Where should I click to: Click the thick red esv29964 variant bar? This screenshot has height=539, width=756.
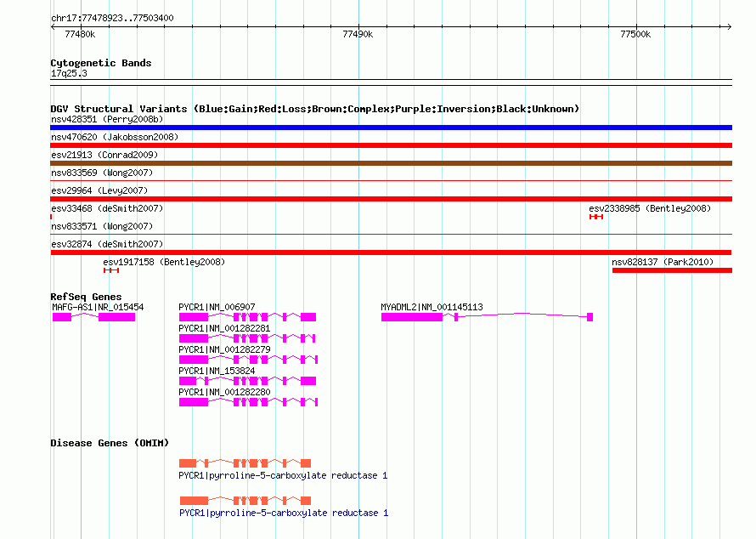point(391,199)
